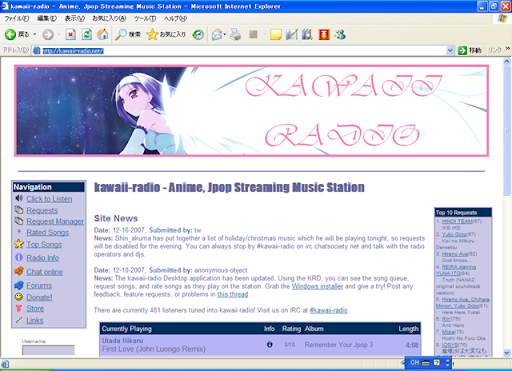Open the ファイル(F) menu

tap(17, 19)
